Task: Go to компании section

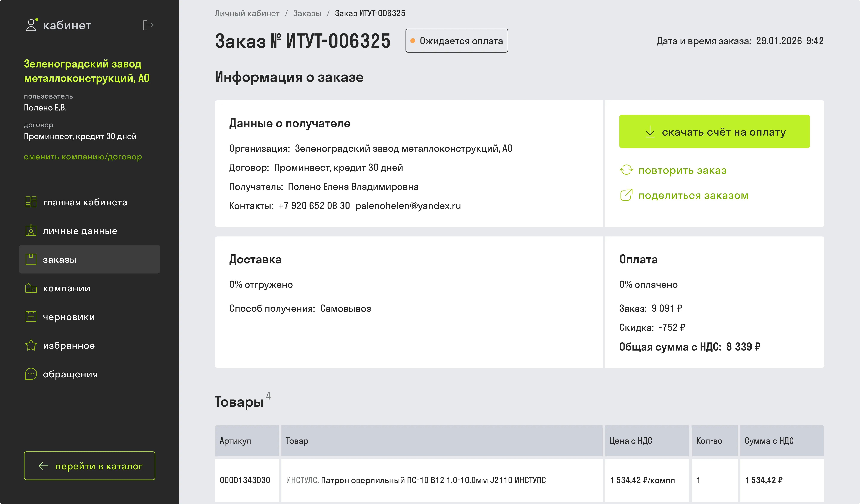Action: 89,288
